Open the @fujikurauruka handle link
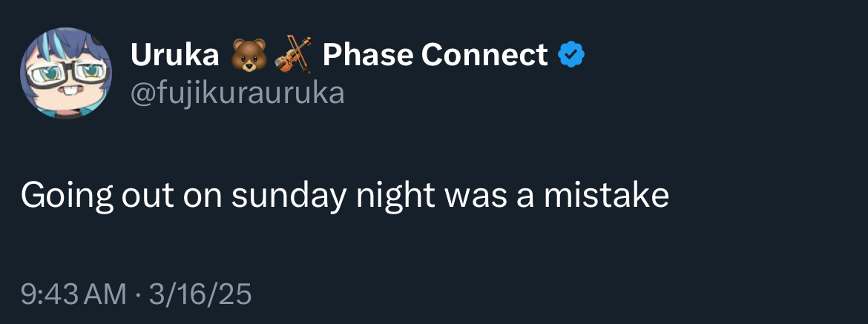This screenshot has width=868, height=324. point(237,93)
